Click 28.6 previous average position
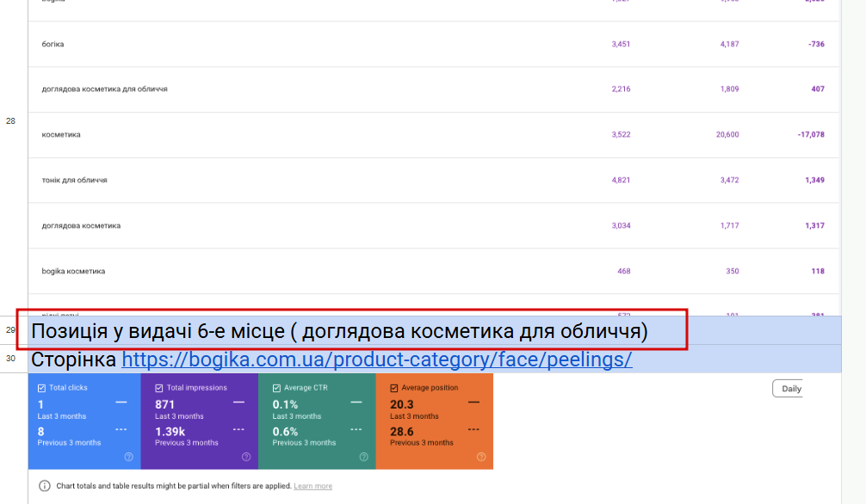Screen dimensions: 866x504 (401, 432)
